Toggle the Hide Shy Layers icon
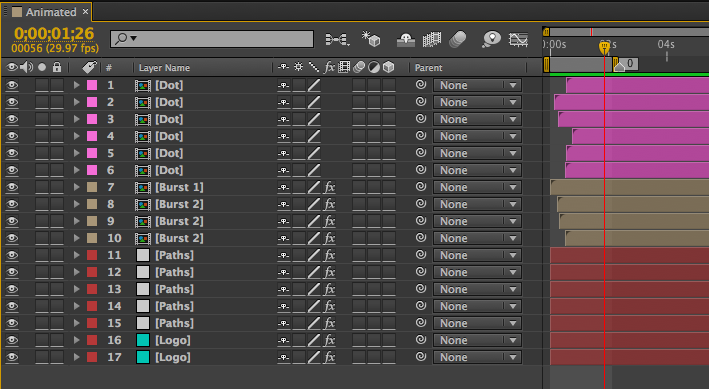The image size is (709, 389). coord(406,40)
